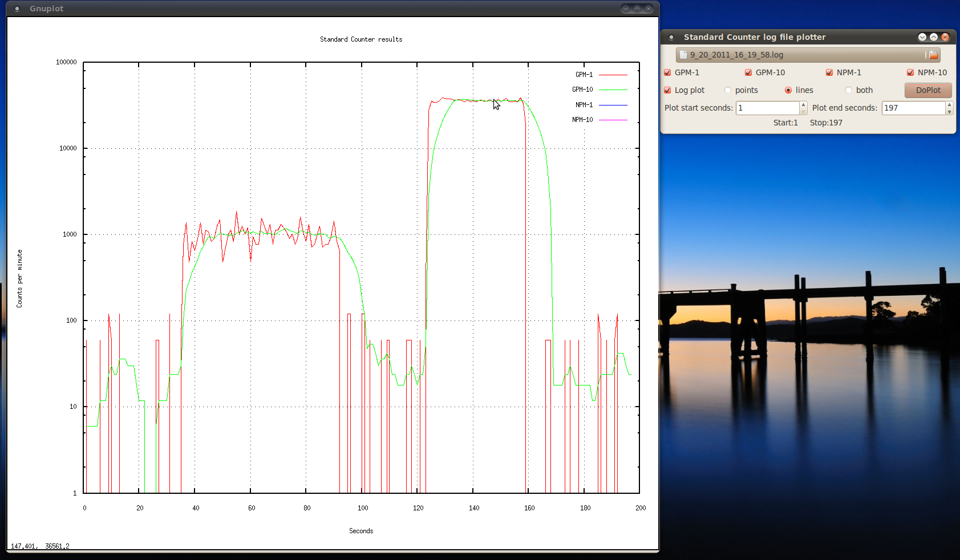Uncheck the GPM-10 checkbox

(x=748, y=72)
